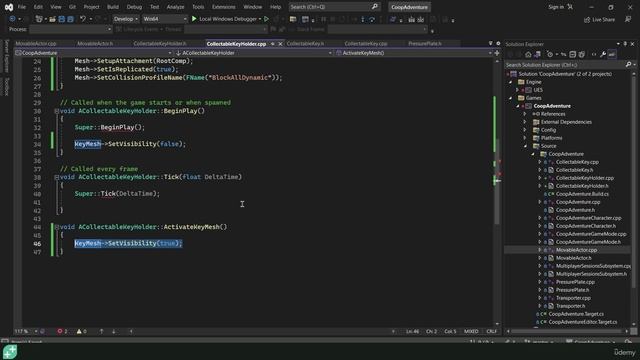
Task: Click Preview Selected Items icon in Solution Explorer
Action: [x=612, y=54]
